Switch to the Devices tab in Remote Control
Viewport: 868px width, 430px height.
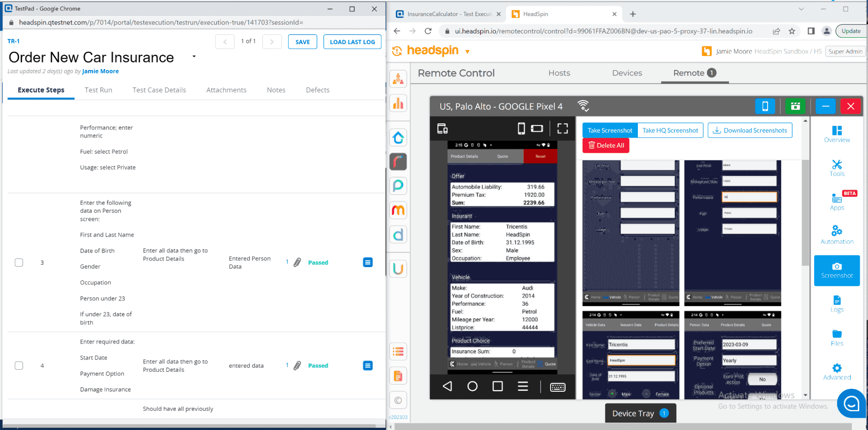pos(627,73)
